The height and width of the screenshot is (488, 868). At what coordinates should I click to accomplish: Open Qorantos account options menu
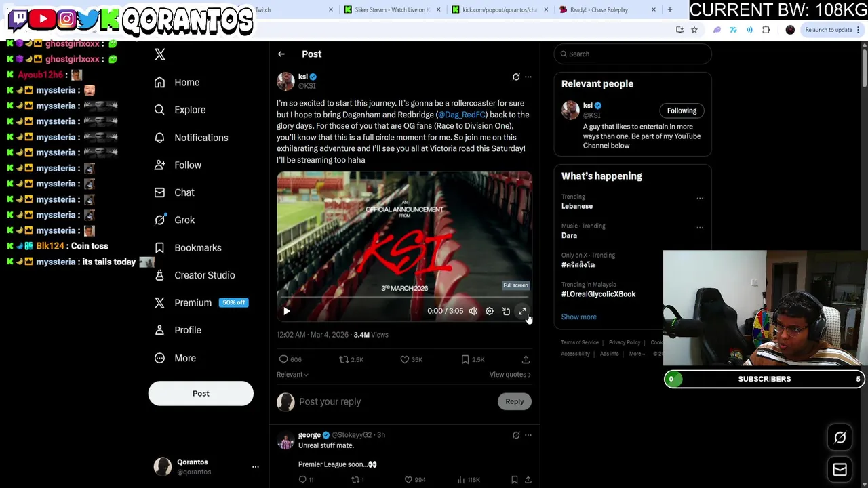[x=256, y=466]
